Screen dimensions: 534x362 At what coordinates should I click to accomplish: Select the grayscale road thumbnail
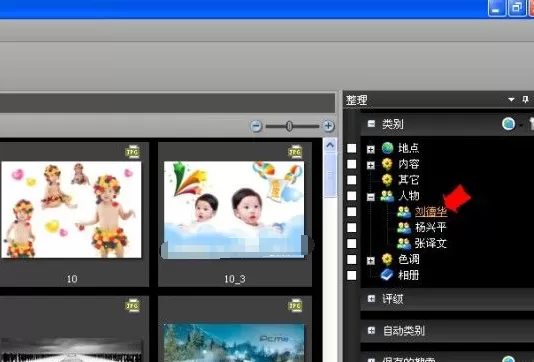[71, 350]
